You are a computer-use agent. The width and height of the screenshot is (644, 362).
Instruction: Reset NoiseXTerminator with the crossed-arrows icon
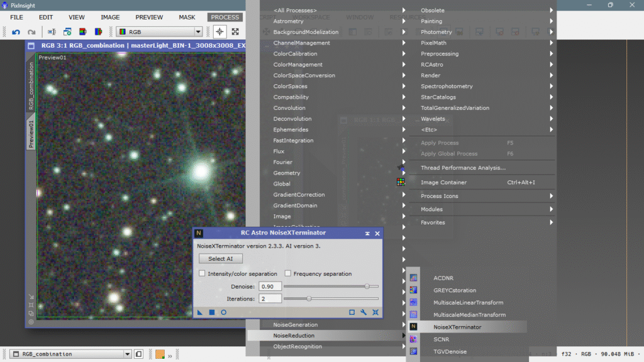[x=375, y=312]
